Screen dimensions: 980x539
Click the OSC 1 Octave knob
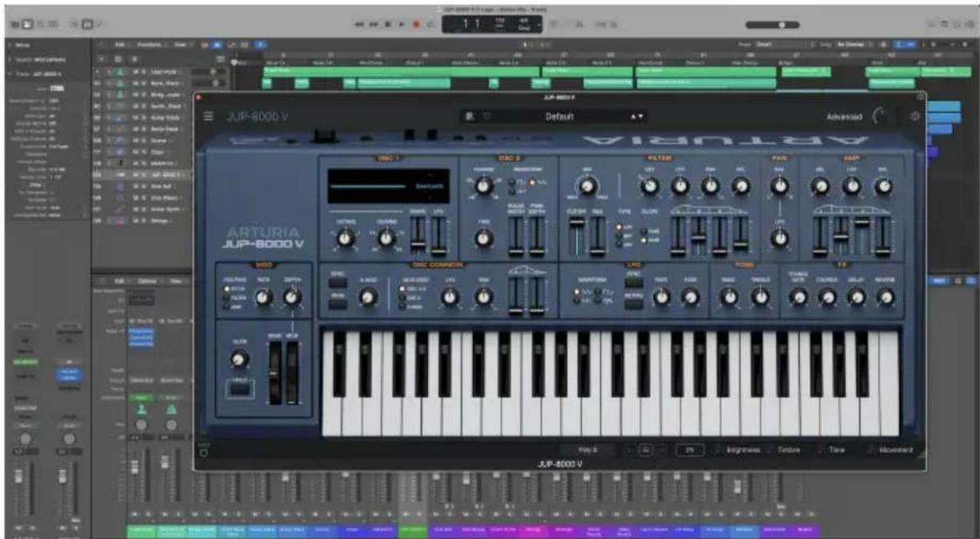[345, 237]
